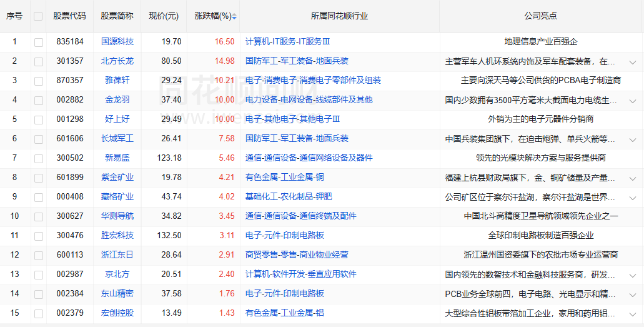This screenshot has height=327, width=644.
Task: Tick the select-all checkbox in header
Action: tap(38, 16)
